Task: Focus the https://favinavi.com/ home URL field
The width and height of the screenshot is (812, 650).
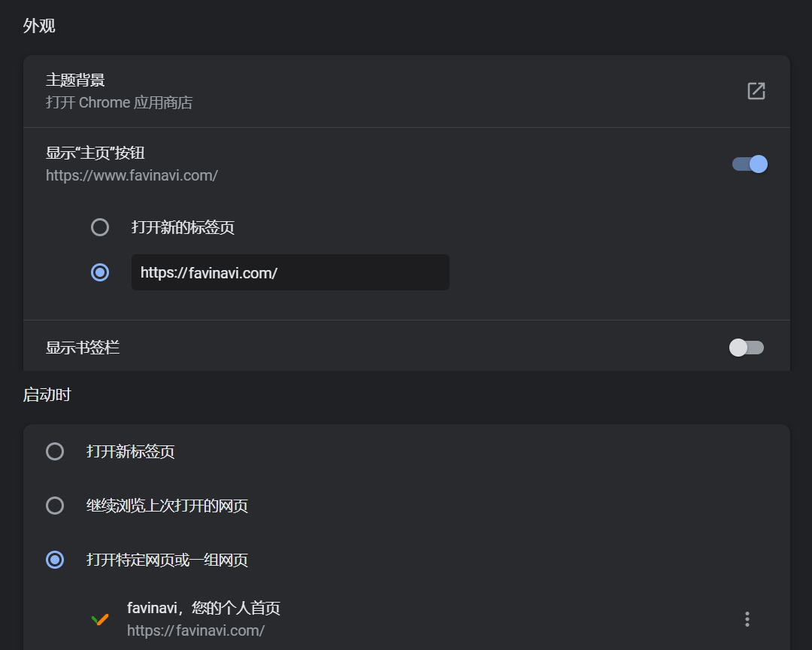Action: coord(290,272)
